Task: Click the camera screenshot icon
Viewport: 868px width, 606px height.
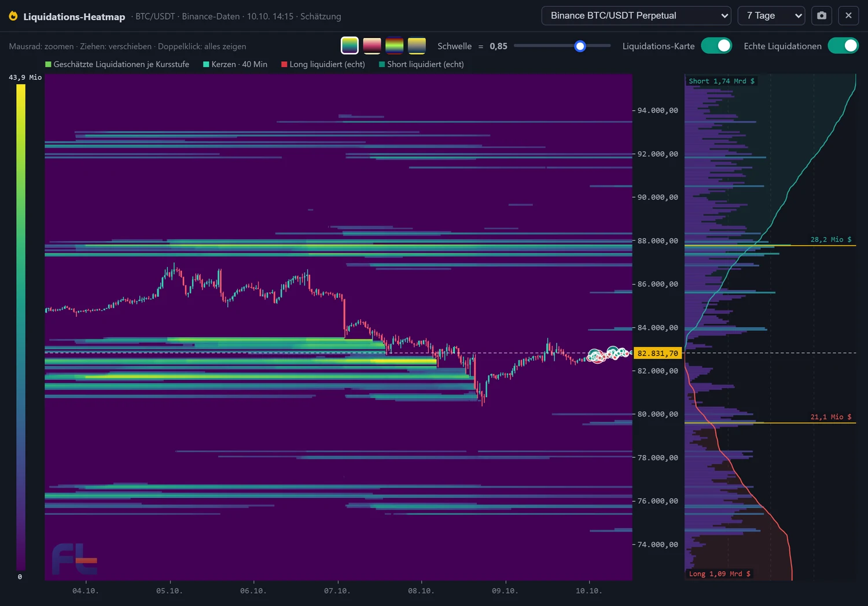Action: pyautogui.click(x=822, y=16)
